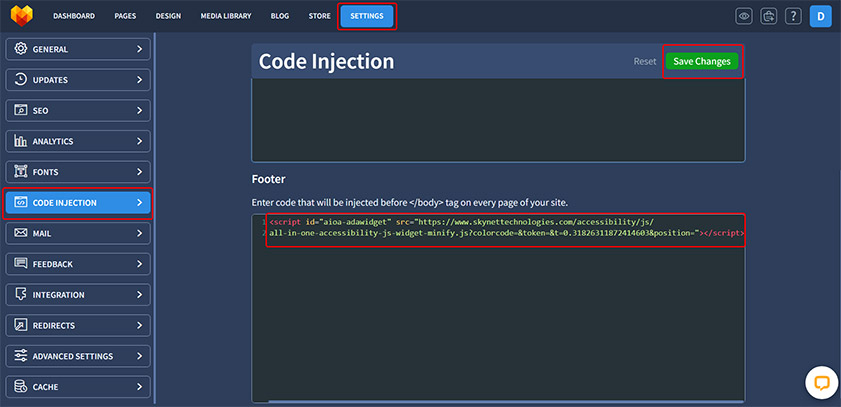Viewport: 841px width, 407px height.
Task: Expand the Mail chevron arrow
Action: point(139,233)
